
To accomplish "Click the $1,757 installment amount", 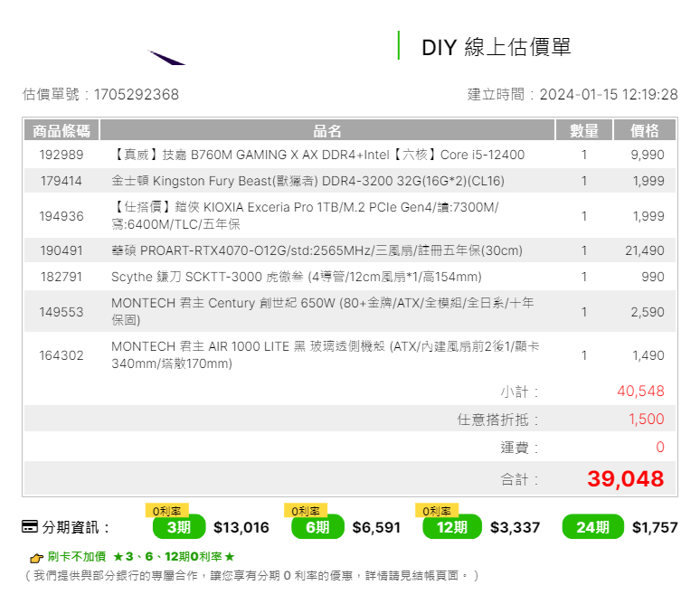I will [655, 527].
